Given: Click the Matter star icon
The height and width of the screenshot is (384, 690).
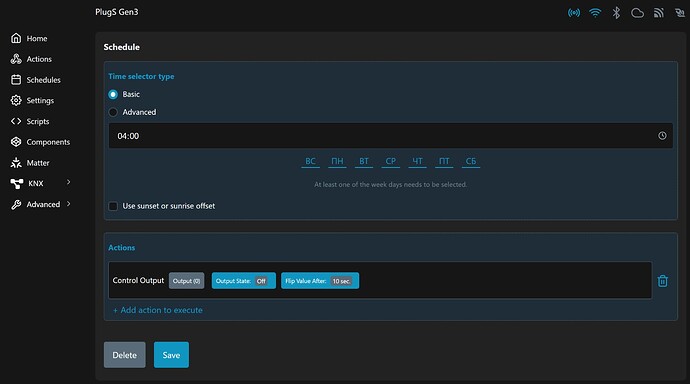Looking at the screenshot, I should click(16, 163).
